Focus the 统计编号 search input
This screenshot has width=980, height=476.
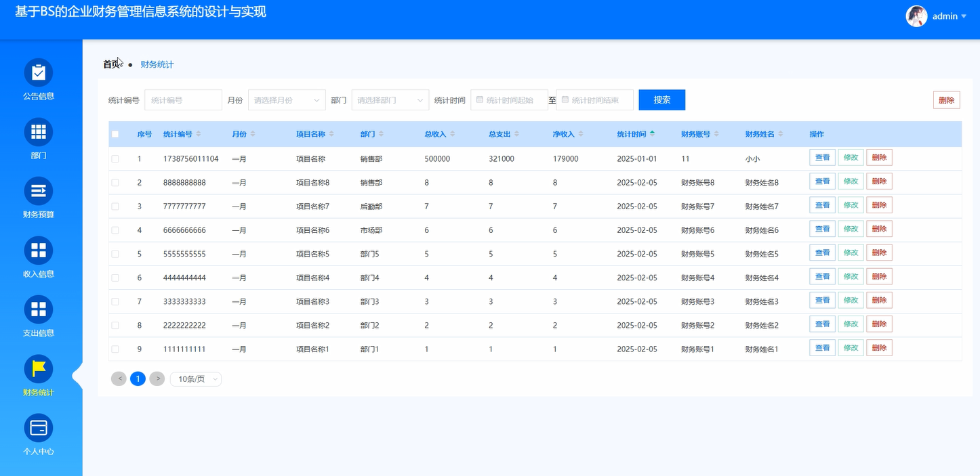(183, 100)
